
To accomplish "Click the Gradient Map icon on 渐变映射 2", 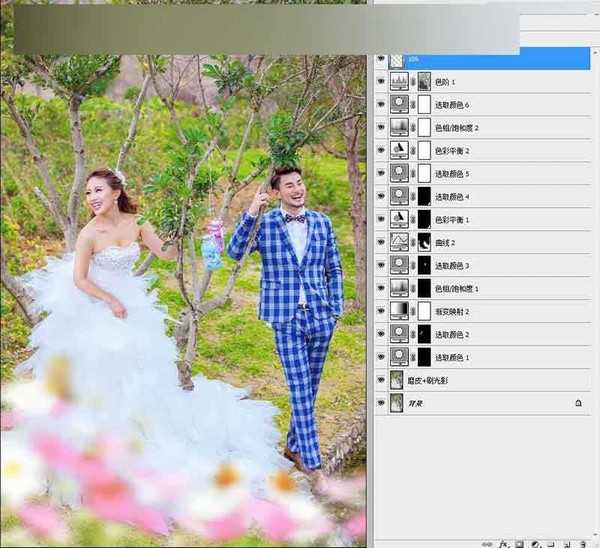I will 400,311.
